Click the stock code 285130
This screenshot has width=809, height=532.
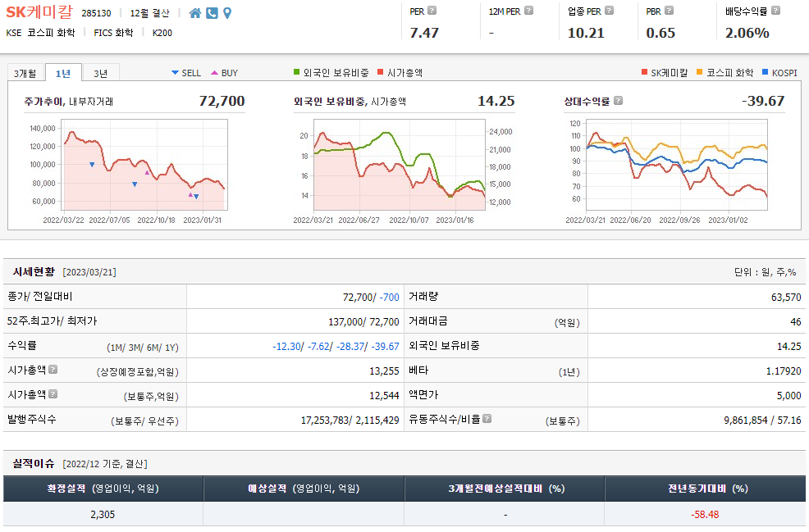tap(96, 13)
